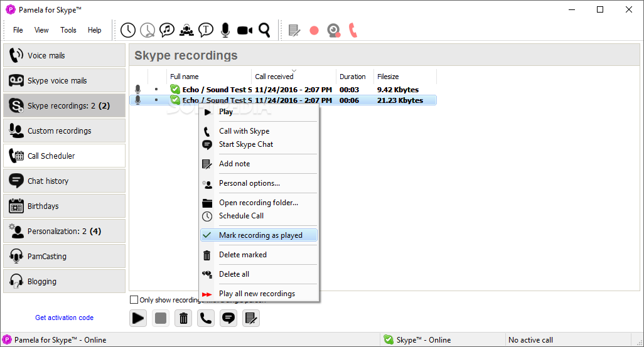The image size is (644, 347).
Task: Sort by the Full name column header
Action: [x=208, y=77]
